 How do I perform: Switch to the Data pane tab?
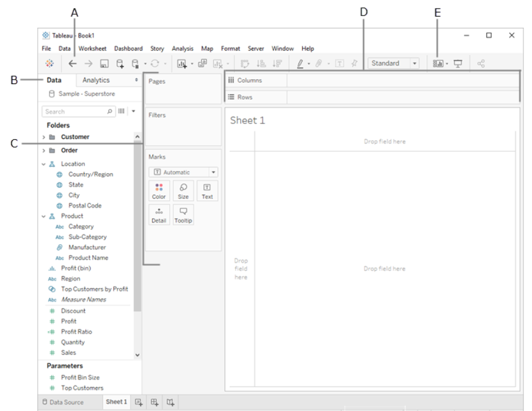click(54, 80)
